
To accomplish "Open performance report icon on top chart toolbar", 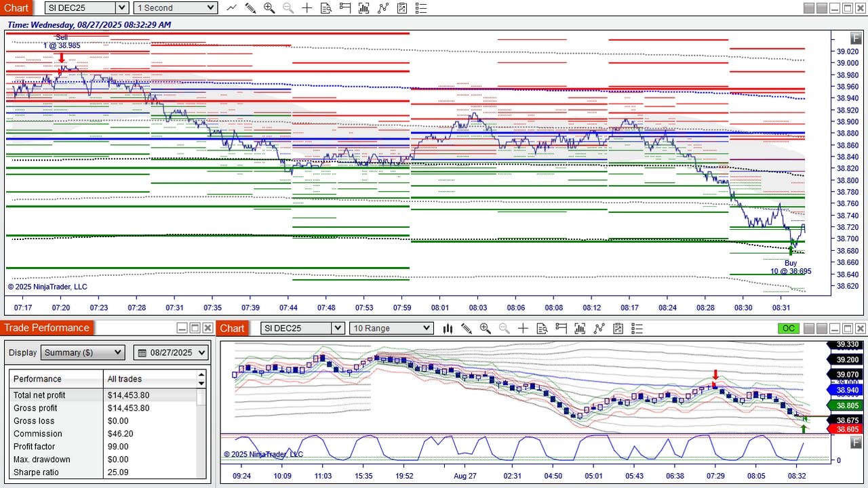I will pos(402,8).
